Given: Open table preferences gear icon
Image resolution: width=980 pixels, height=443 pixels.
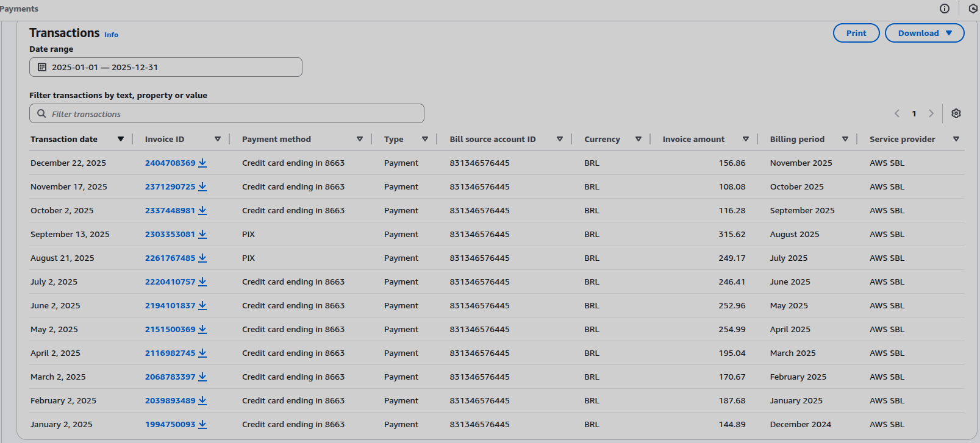Looking at the screenshot, I should tap(956, 113).
